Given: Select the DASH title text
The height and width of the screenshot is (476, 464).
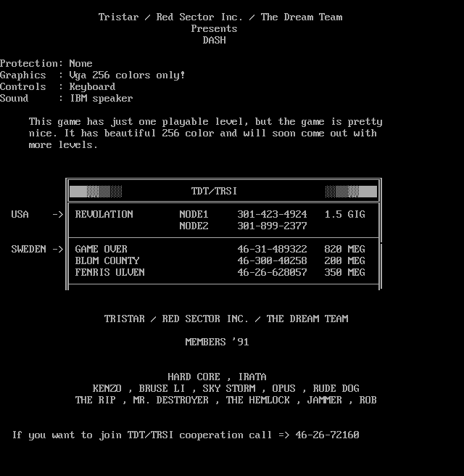Looking at the screenshot, I should (x=214, y=41).
